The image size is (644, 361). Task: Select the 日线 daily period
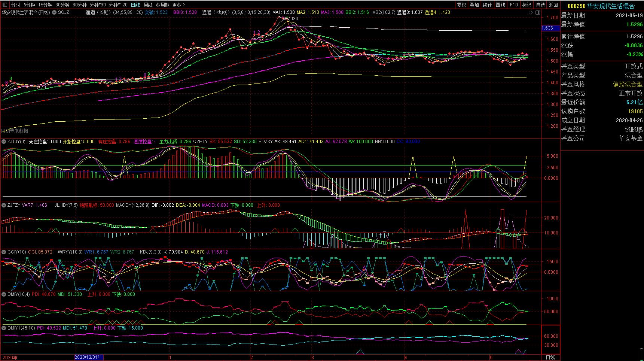click(x=135, y=5)
